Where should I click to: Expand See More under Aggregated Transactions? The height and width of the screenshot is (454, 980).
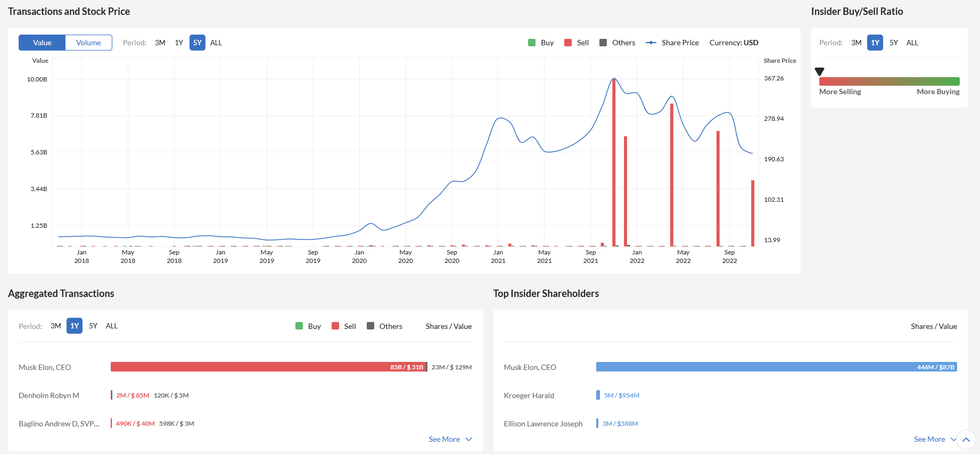tap(450, 439)
